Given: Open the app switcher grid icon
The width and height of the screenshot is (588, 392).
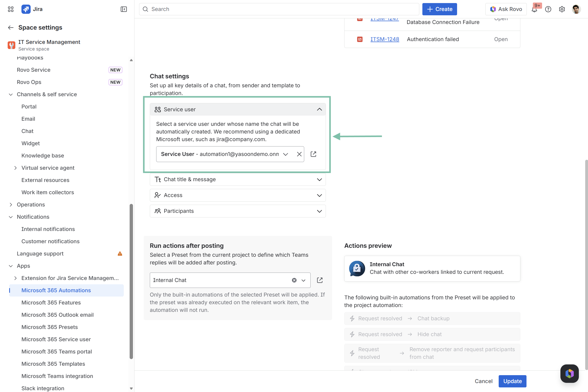Looking at the screenshot, I should 11,9.
